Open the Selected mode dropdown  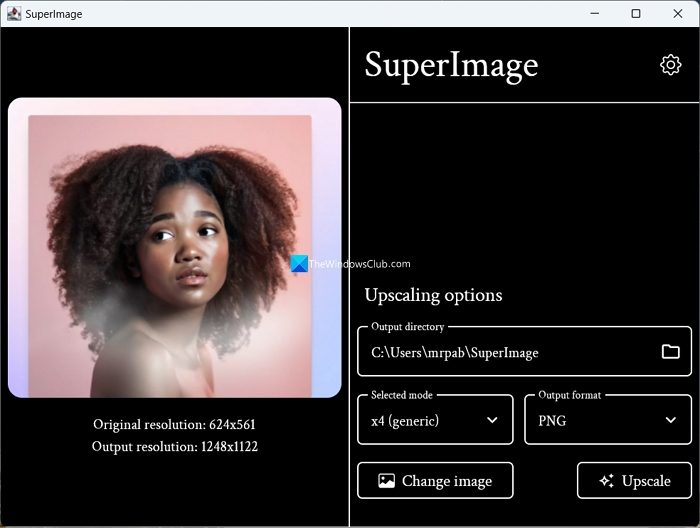click(x=435, y=420)
